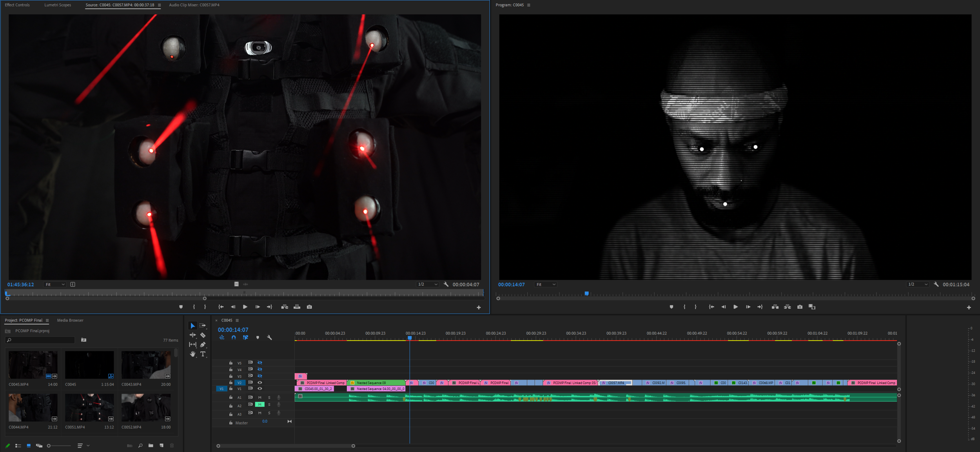Screen dimensions: 980x452
Task: Toggle V3 track output eye
Action: (x=260, y=376)
